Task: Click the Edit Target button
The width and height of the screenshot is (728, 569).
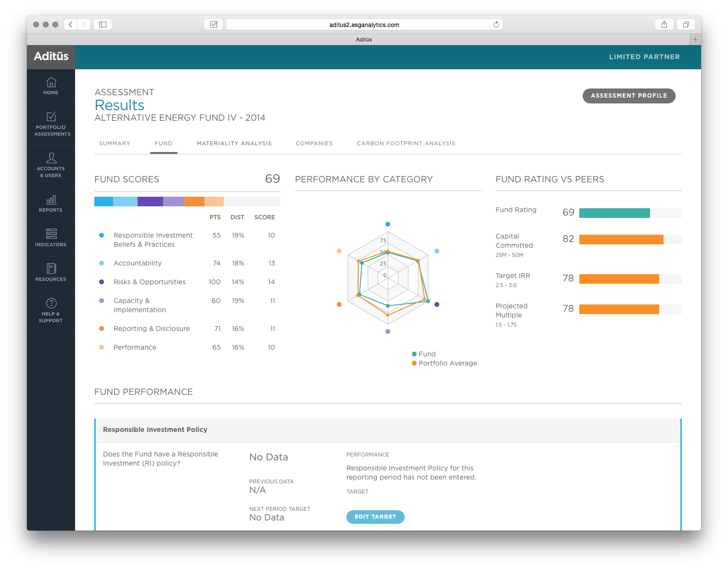Action: tap(375, 517)
